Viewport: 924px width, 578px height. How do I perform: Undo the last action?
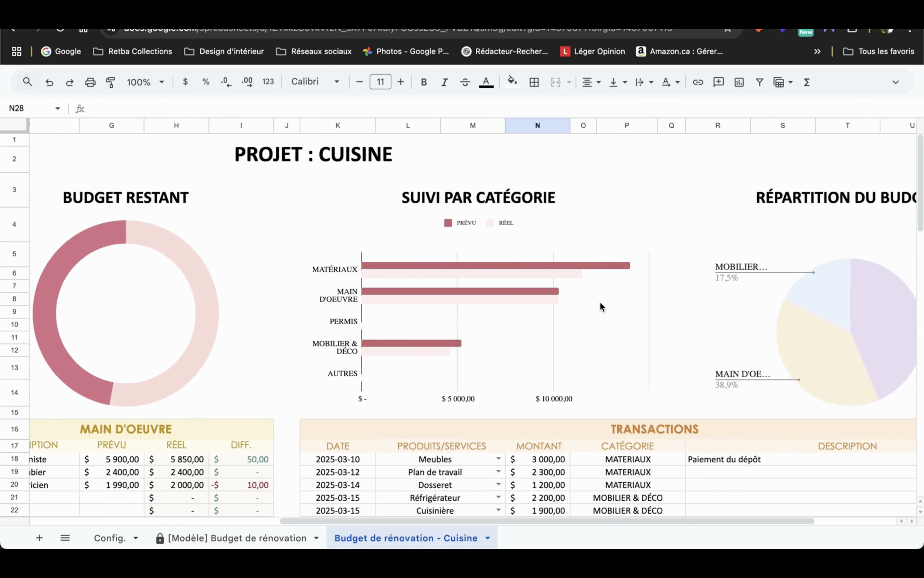49,82
